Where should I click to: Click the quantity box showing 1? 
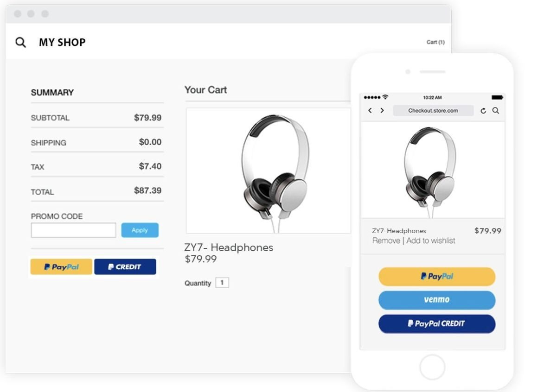coord(222,283)
